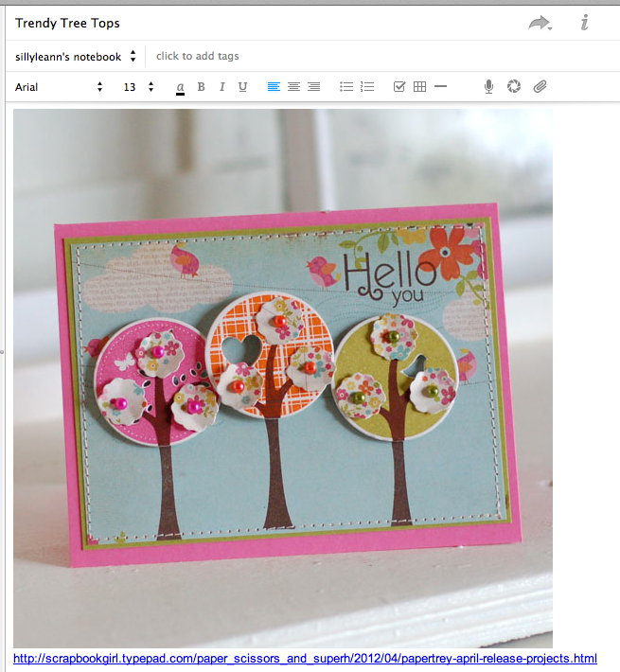Open the font size 13 dropdown
620x672 pixels.
138,87
